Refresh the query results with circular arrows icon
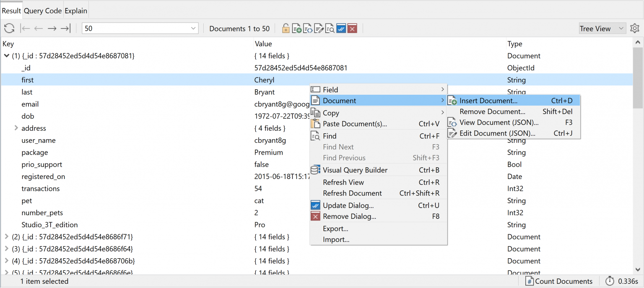 [8, 28]
